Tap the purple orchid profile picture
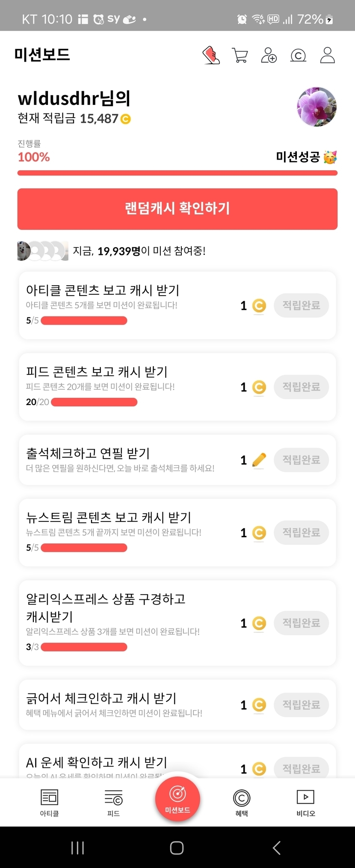This screenshot has width=355, height=868. click(x=317, y=107)
